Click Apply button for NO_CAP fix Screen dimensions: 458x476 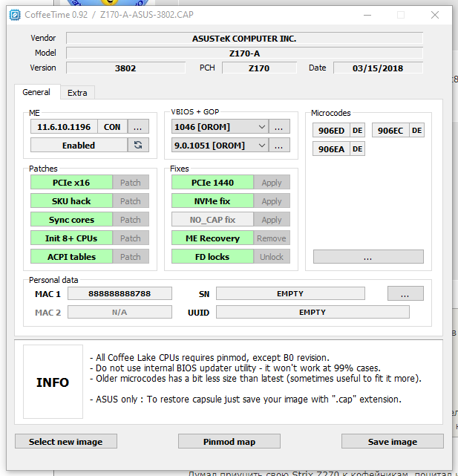pyautogui.click(x=272, y=220)
